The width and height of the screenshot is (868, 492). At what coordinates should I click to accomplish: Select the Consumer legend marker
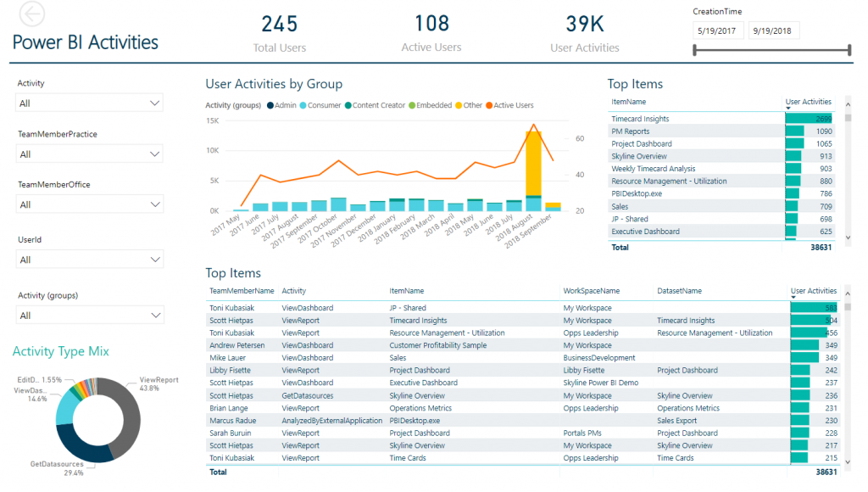click(303, 106)
